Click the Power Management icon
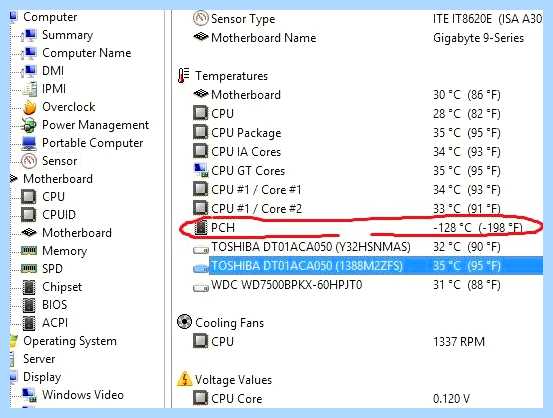This screenshot has height=418, width=553. [29, 125]
